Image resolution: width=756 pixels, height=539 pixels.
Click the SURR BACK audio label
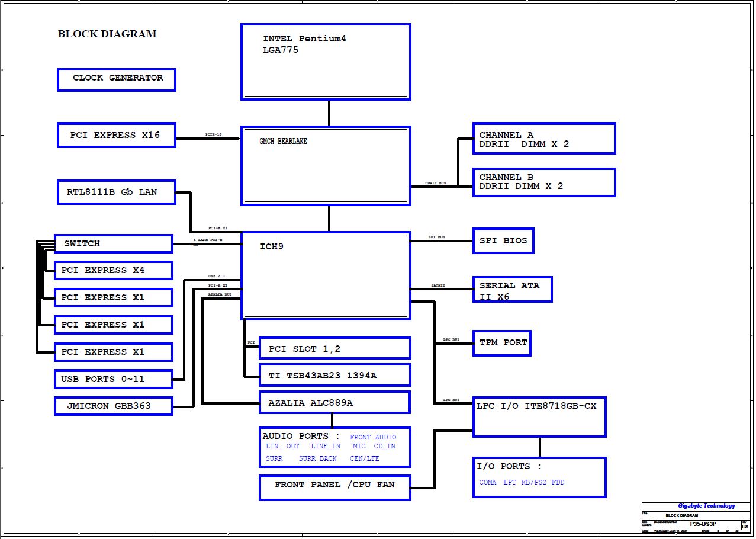coord(318,458)
